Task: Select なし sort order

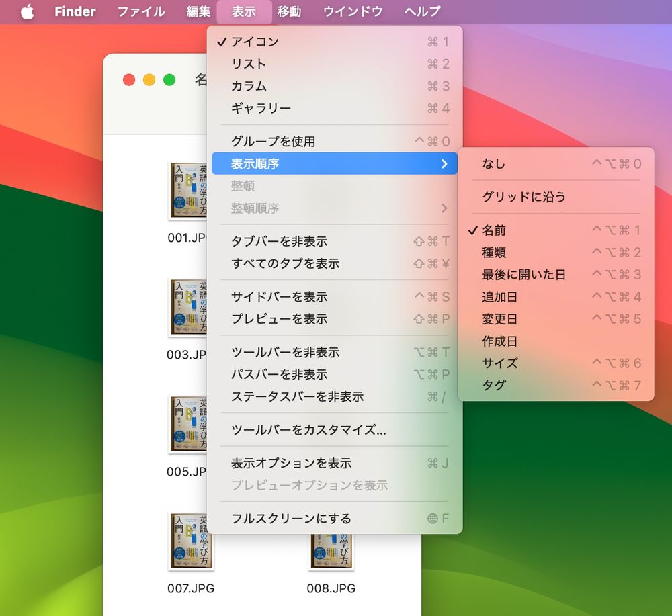Action: (x=556, y=164)
